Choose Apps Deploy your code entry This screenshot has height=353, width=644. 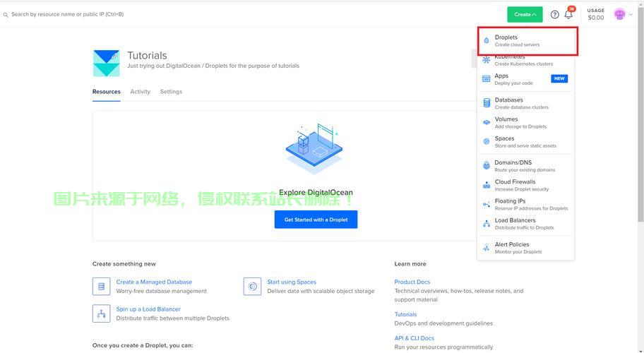coord(525,79)
